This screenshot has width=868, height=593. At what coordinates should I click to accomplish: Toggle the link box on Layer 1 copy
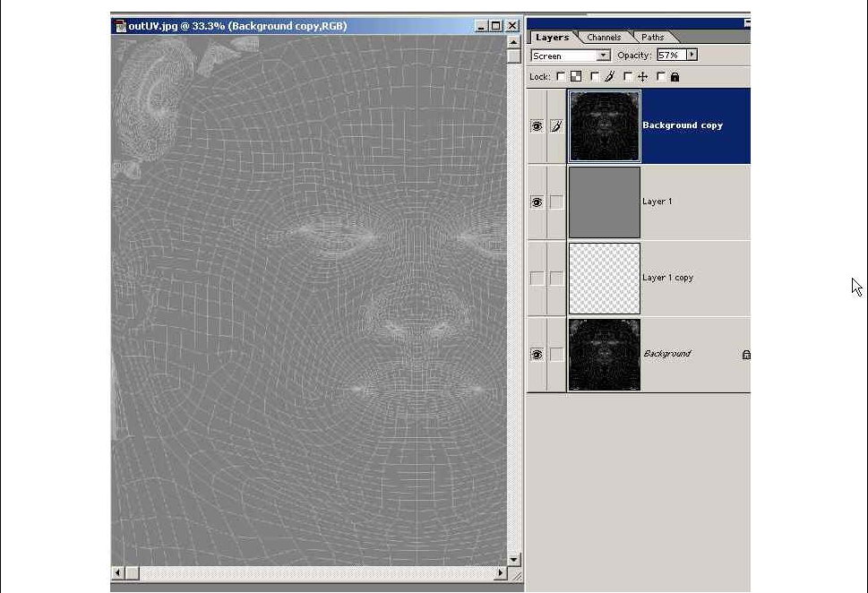click(556, 278)
